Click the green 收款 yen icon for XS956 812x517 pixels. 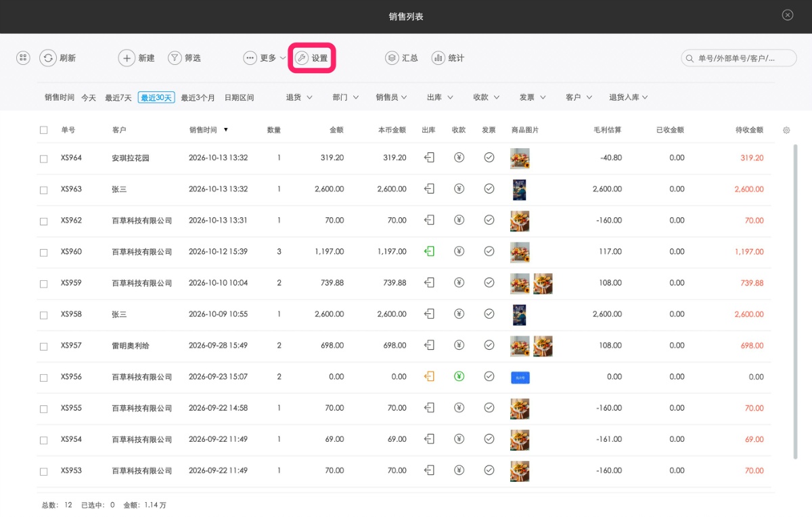459,376
